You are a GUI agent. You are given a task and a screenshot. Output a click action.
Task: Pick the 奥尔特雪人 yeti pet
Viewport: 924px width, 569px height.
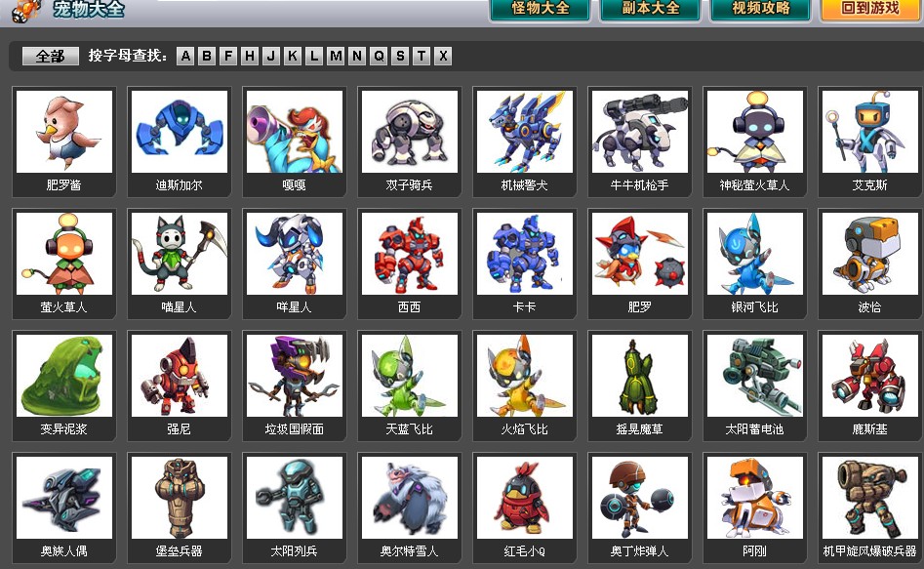tap(410, 498)
